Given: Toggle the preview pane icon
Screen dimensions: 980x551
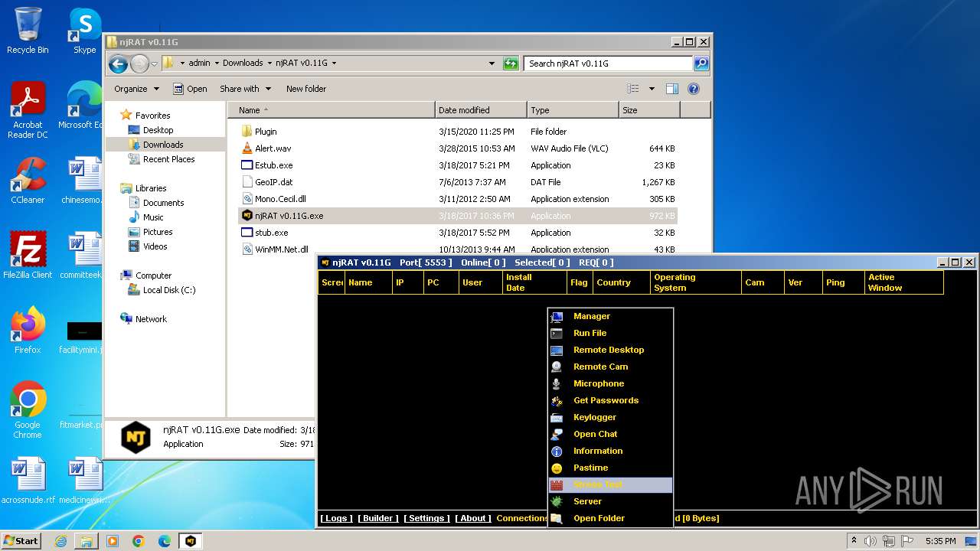Looking at the screenshot, I should (672, 89).
